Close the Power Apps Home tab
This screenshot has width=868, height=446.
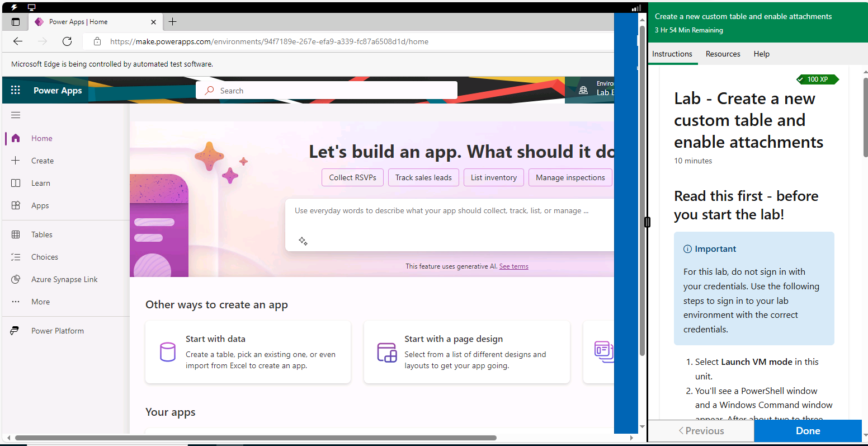point(154,22)
